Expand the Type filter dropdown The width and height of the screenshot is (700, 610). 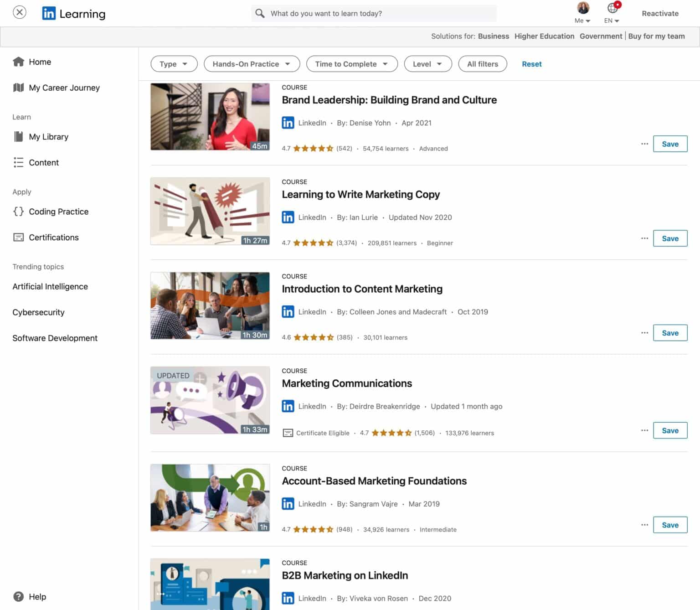point(174,64)
